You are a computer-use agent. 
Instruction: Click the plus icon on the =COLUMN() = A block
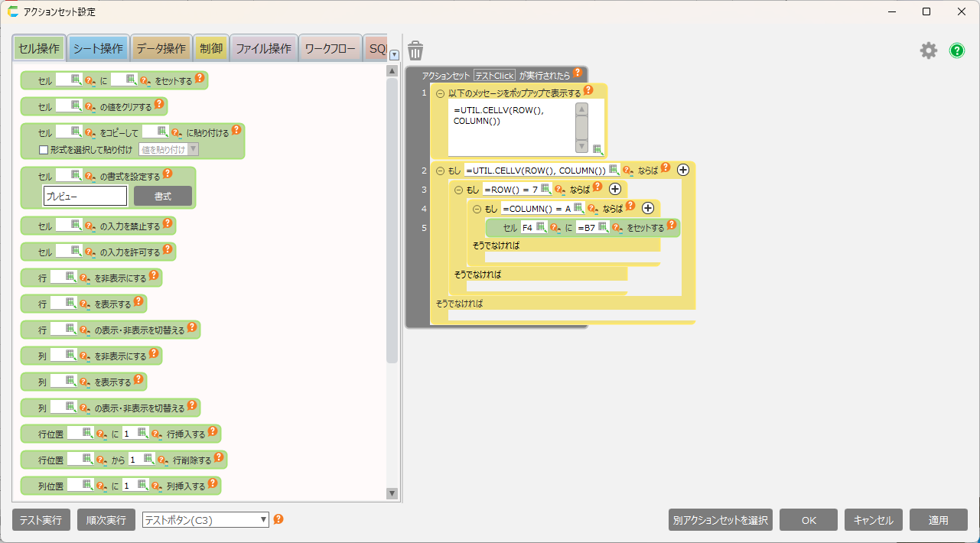tap(647, 208)
